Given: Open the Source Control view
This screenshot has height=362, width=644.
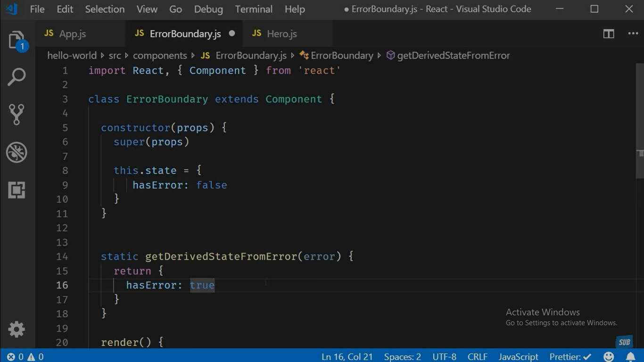Looking at the screenshot, I should click(17, 114).
